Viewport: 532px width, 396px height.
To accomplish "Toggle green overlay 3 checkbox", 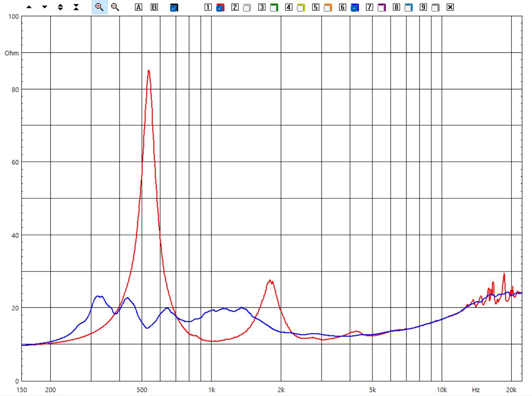I will point(274,8).
